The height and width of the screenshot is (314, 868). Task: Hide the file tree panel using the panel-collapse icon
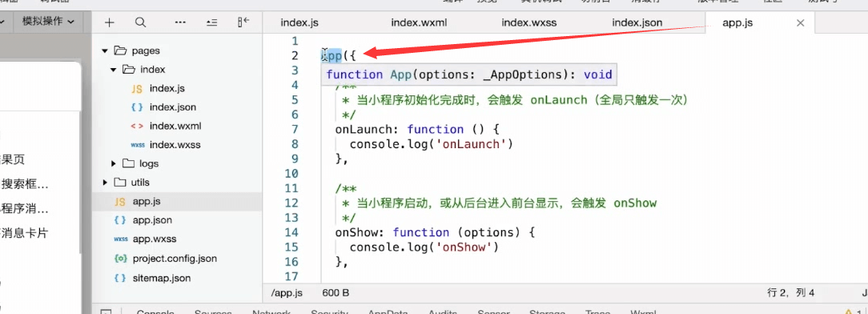243,22
